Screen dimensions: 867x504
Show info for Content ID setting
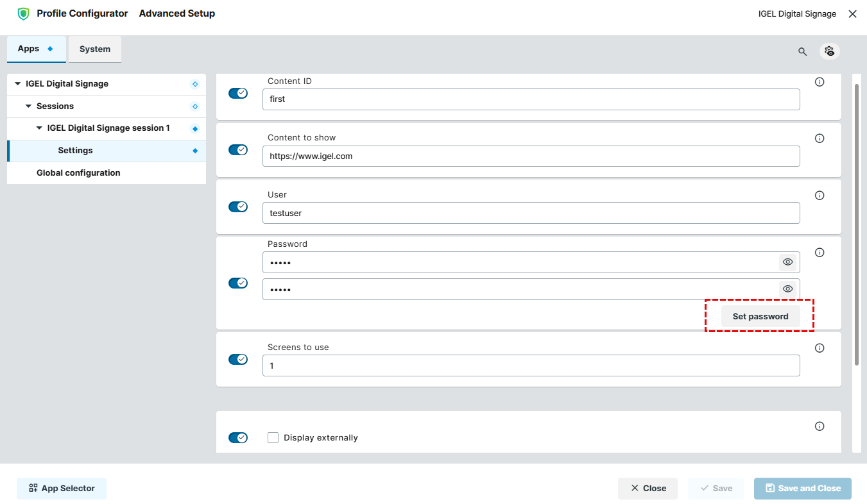tap(820, 82)
